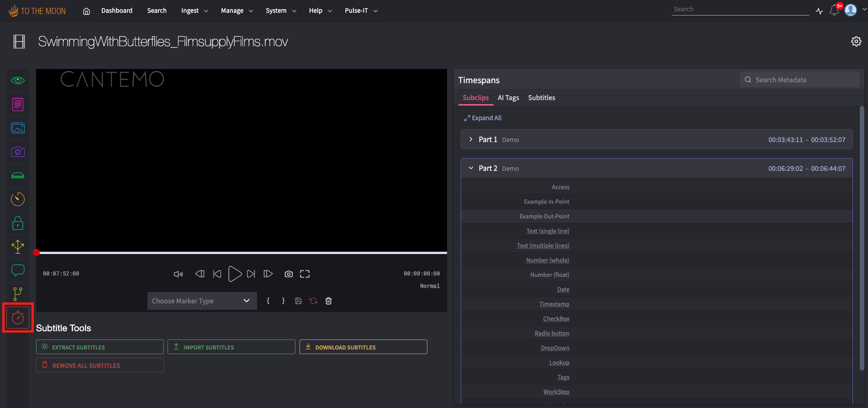Open the versions branch sidebar icon

tap(18, 294)
